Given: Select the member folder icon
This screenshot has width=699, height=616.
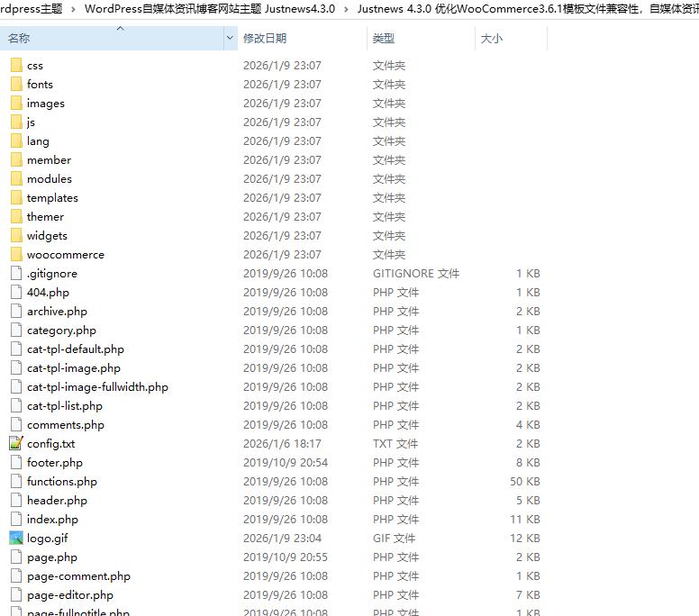Looking at the screenshot, I should [x=16, y=159].
